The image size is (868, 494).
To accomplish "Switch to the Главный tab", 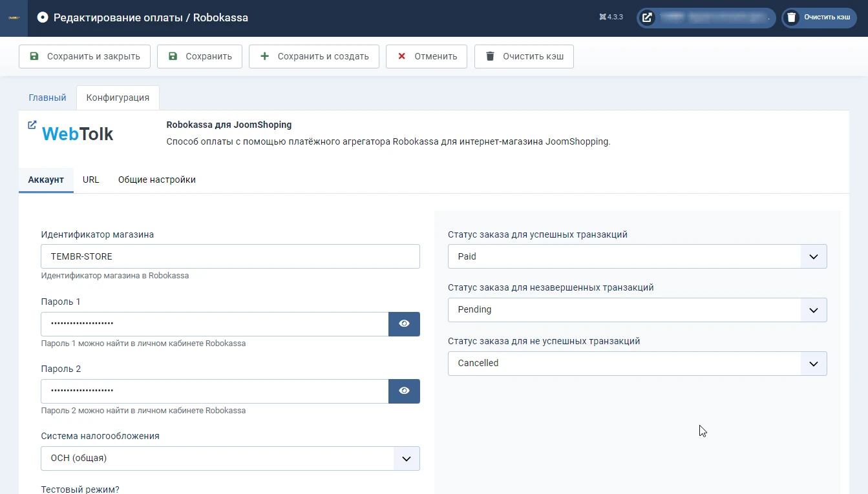I will [47, 98].
